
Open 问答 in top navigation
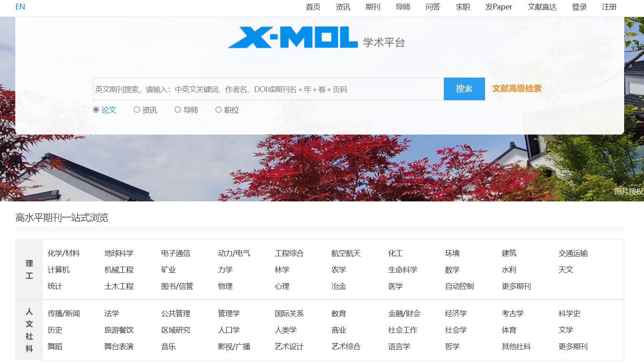(x=433, y=7)
